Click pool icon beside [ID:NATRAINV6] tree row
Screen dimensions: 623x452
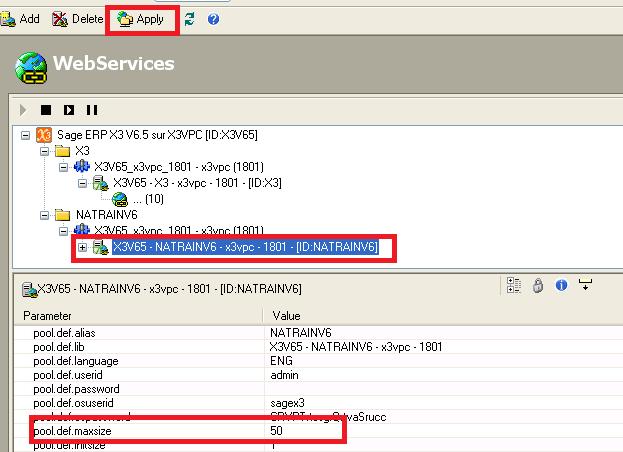(101, 247)
